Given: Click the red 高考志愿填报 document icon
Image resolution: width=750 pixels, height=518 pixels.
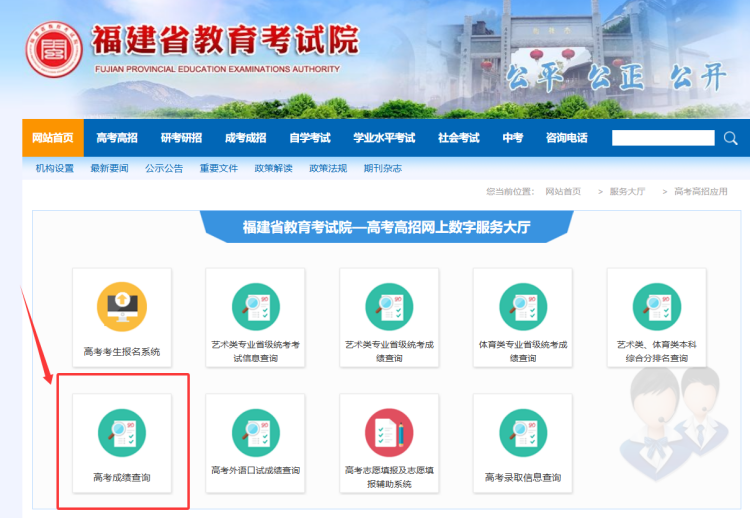Looking at the screenshot, I should point(389,433).
